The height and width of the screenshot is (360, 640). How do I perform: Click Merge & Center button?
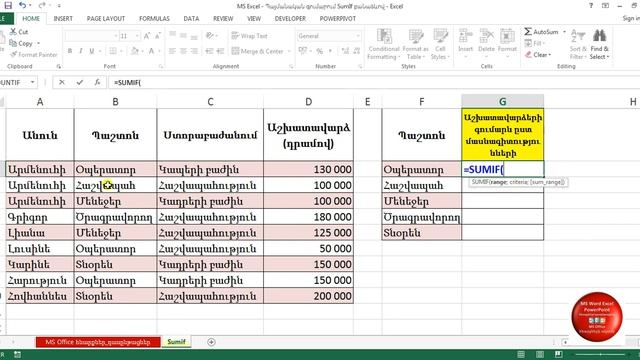[258, 51]
